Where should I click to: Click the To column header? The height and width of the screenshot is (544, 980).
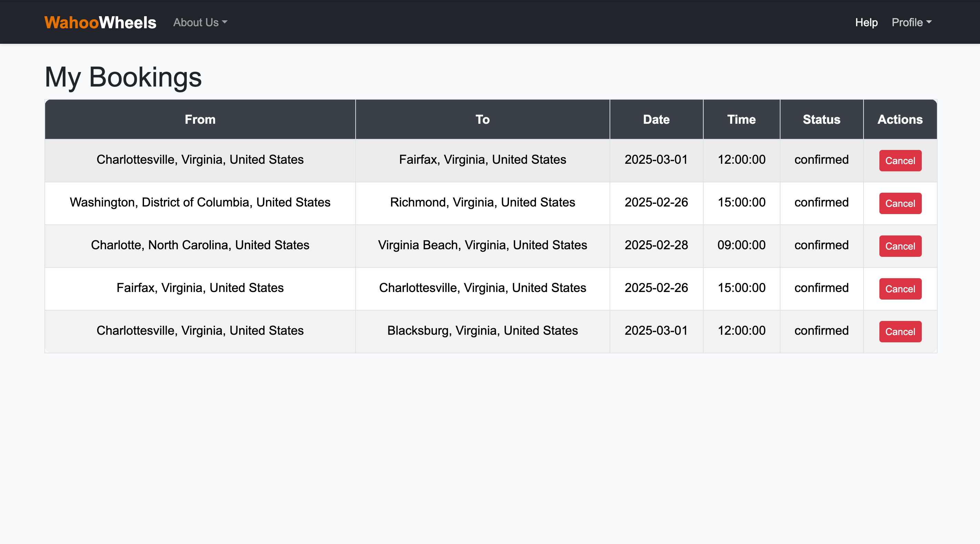pyautogui.click(x=482, y=120)
